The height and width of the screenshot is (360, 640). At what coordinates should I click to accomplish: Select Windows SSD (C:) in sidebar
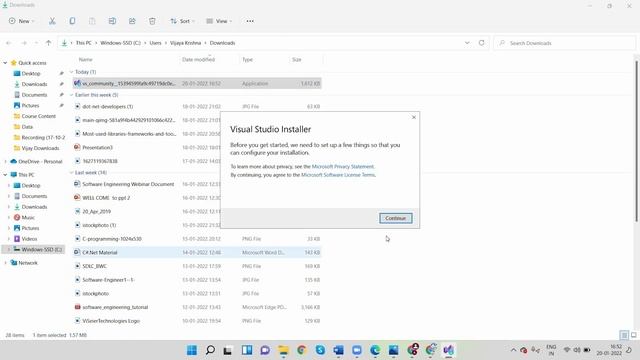coord(42,249)
